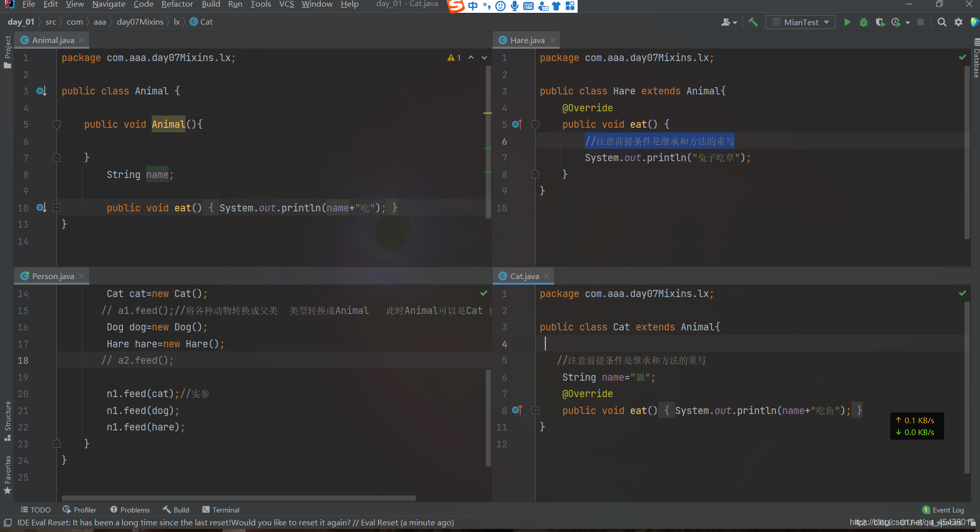
Task: Click fold end marker at Hare line 8
Action: click(x=535, y=174)
